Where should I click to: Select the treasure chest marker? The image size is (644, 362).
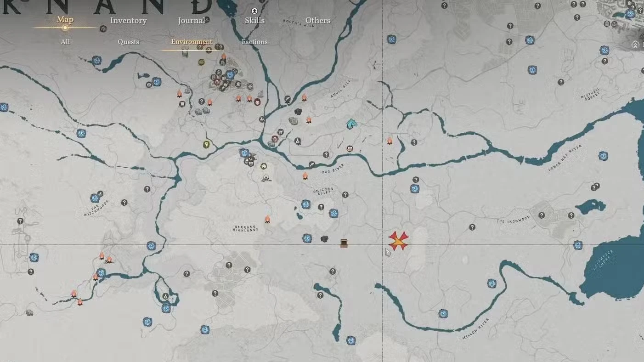pyautogui.click(x=344, y=243)
